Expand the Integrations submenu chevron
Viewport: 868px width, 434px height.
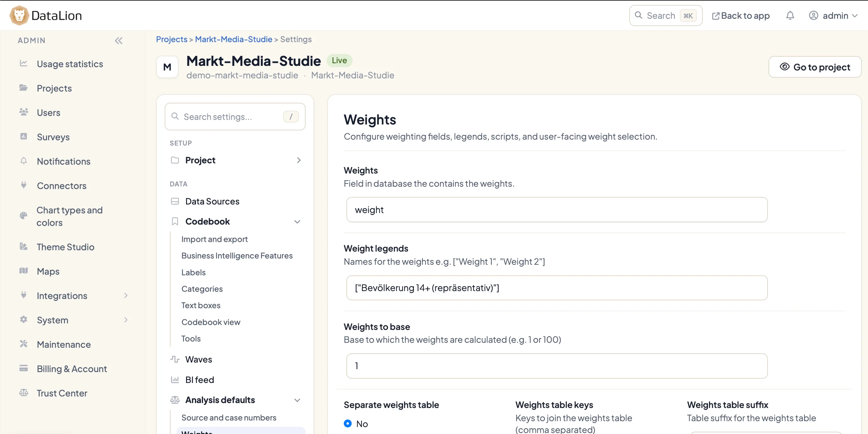tap(126, 295)
